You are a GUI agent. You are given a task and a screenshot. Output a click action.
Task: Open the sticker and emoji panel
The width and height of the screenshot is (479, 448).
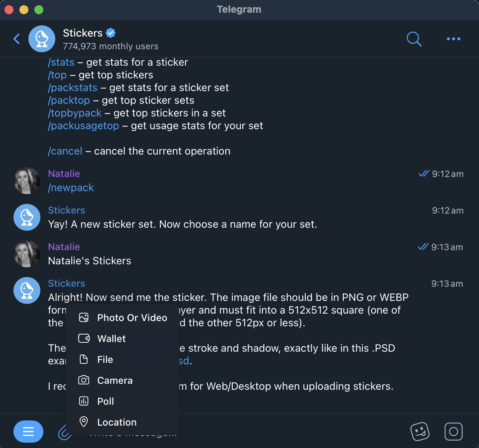[x=420, y=432]
